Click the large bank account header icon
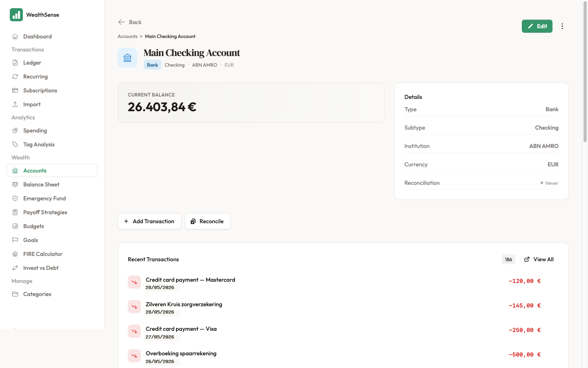Screen dimensions: 588x368 127,58
